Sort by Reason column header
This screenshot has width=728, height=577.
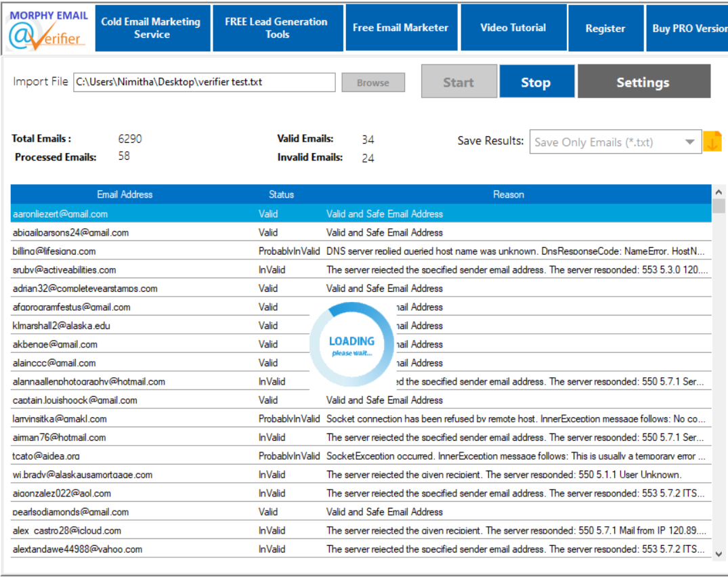[x=509, y=194]
